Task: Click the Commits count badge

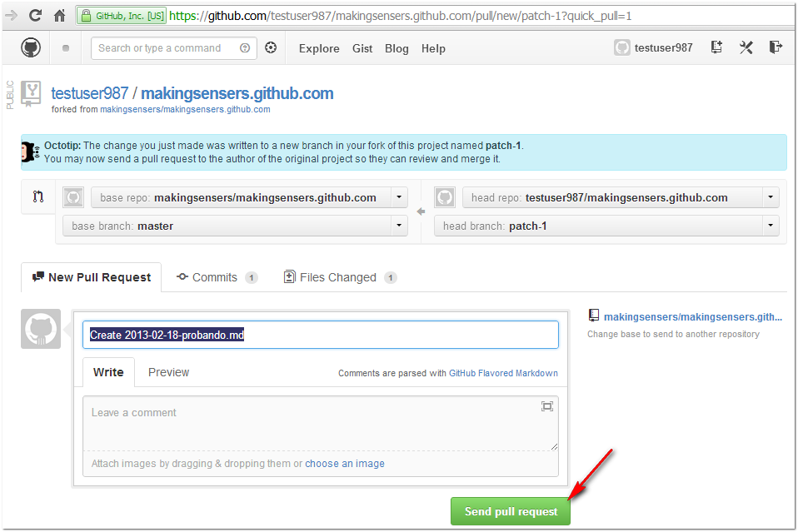Action: pos(252,278)
